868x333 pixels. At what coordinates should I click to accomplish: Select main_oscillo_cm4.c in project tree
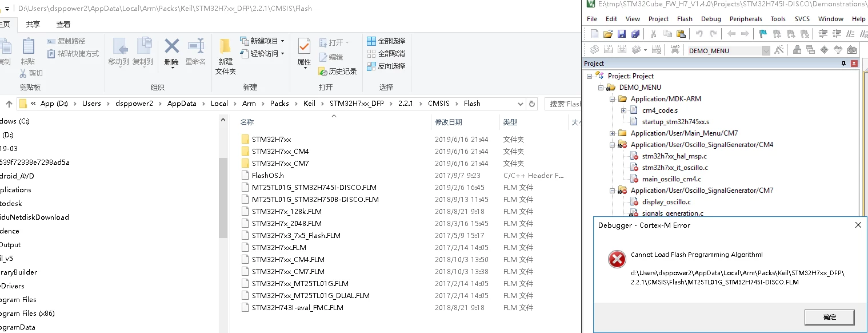pos(671,179)
